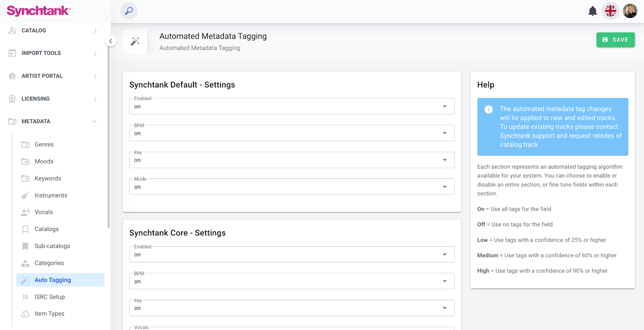
Task: Select ISRC Setup in the sidebar
Action: coord(50,297)
